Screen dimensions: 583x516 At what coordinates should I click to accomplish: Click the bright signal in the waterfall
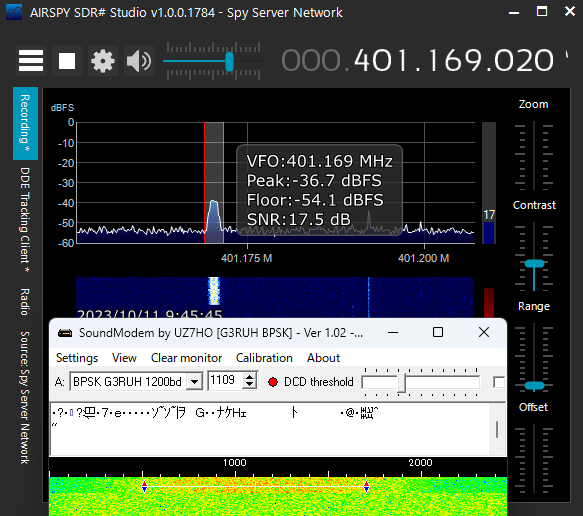(x=214, y=291)
